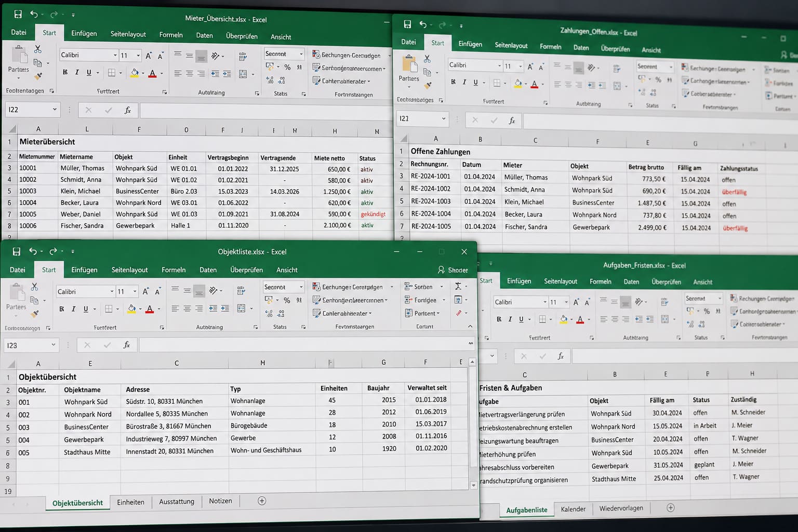Toggle bold in Zahlungen_Offen ribbon

coord(453,82)
